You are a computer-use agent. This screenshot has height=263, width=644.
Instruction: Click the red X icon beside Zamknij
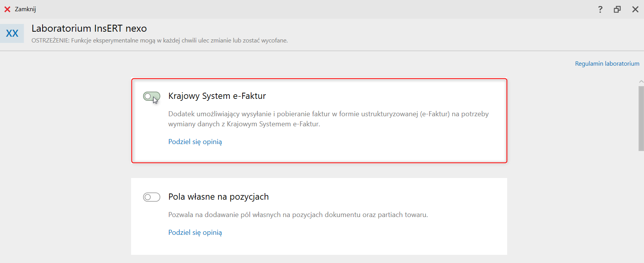tap(7, 9)
